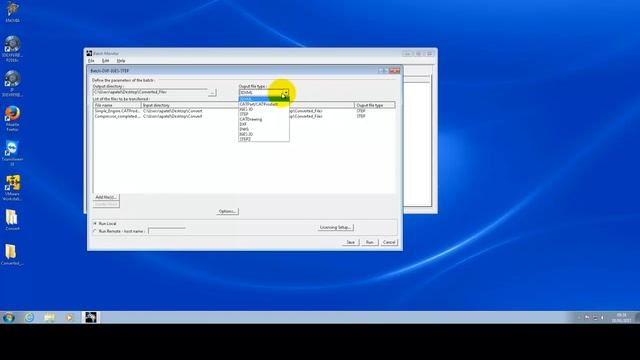This screenshot has width=640, height=360.
Task: Open the Windows Start menu
Action: [x=8, y=317]
